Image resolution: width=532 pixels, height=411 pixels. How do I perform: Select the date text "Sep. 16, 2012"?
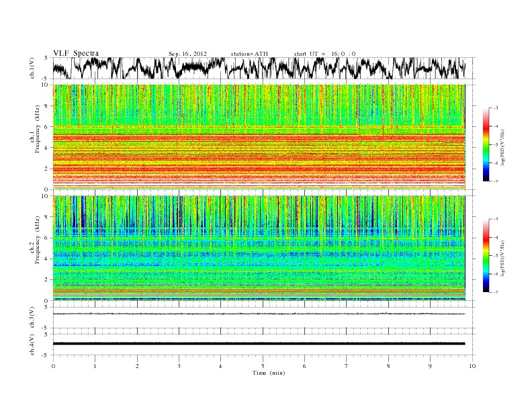coord(187,54)
